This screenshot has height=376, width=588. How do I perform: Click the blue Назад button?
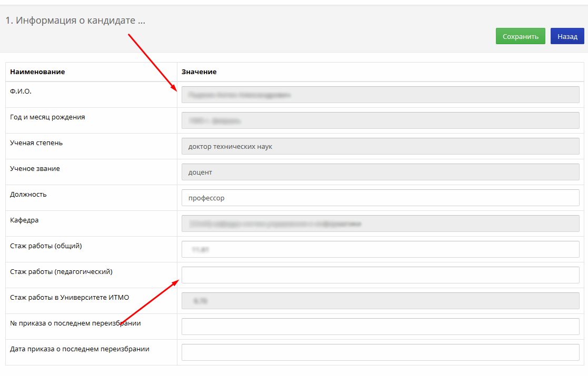pos(567,36)
